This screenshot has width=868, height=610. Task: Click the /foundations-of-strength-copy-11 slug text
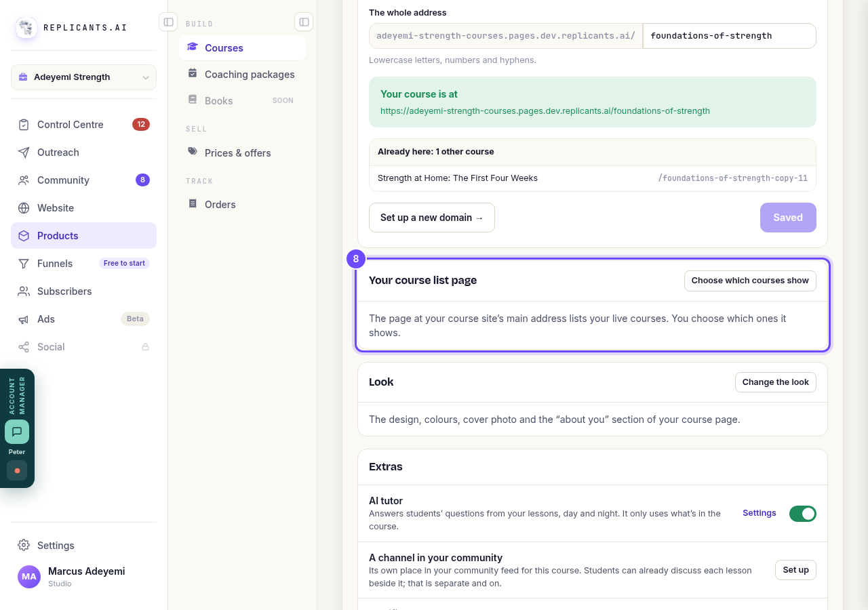coord(732,178)
